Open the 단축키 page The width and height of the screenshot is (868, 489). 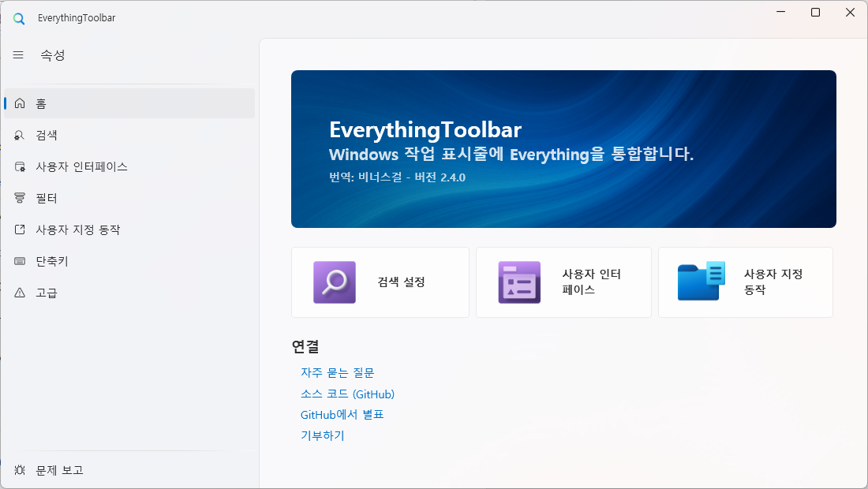129,261
